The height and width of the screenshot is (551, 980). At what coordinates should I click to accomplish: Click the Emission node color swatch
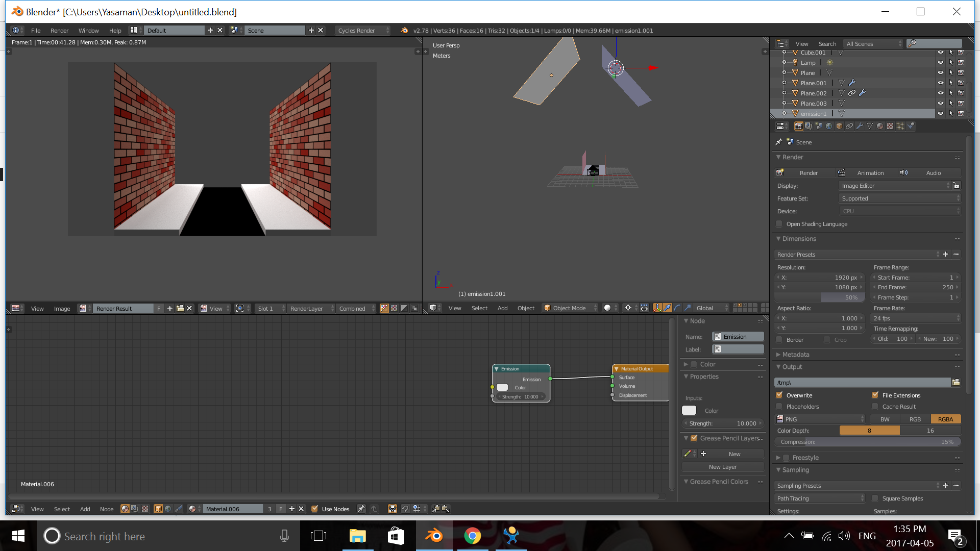tap(502, 388)
